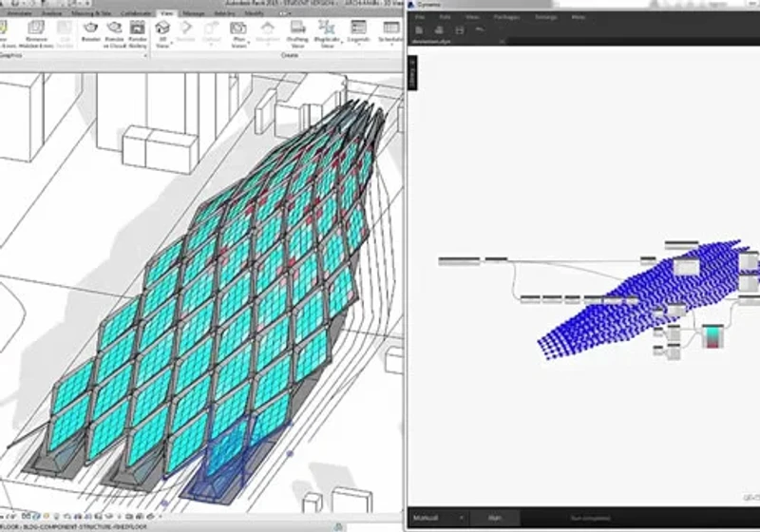
Task: Expand the Graphics panel dialog launcher arrow
Action: [x=145, y=56]
